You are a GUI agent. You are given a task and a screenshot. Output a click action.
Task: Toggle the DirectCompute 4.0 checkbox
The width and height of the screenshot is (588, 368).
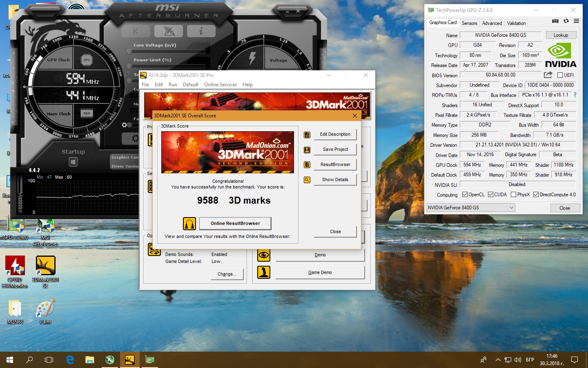536,195
